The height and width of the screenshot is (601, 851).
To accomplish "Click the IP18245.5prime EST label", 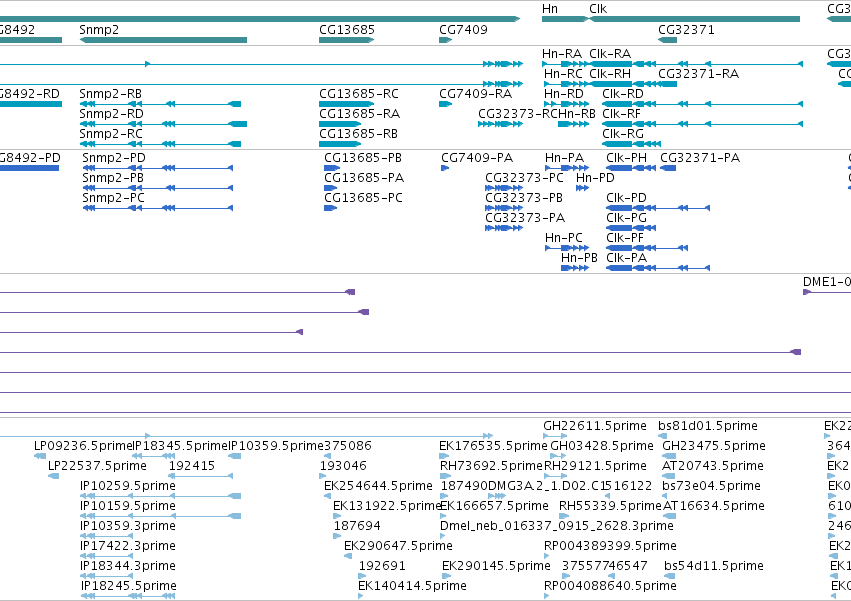I will [x=129, y=586].
